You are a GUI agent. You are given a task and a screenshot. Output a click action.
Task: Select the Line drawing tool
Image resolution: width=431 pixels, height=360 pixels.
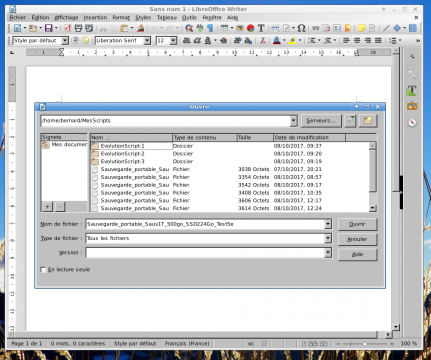tap(386, 28)
